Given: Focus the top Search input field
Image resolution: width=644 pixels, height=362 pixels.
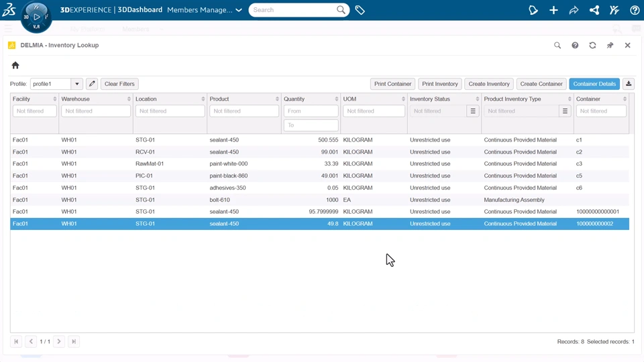Looking at the screenshot, I should pyautogui.click(x=293, y=10).
